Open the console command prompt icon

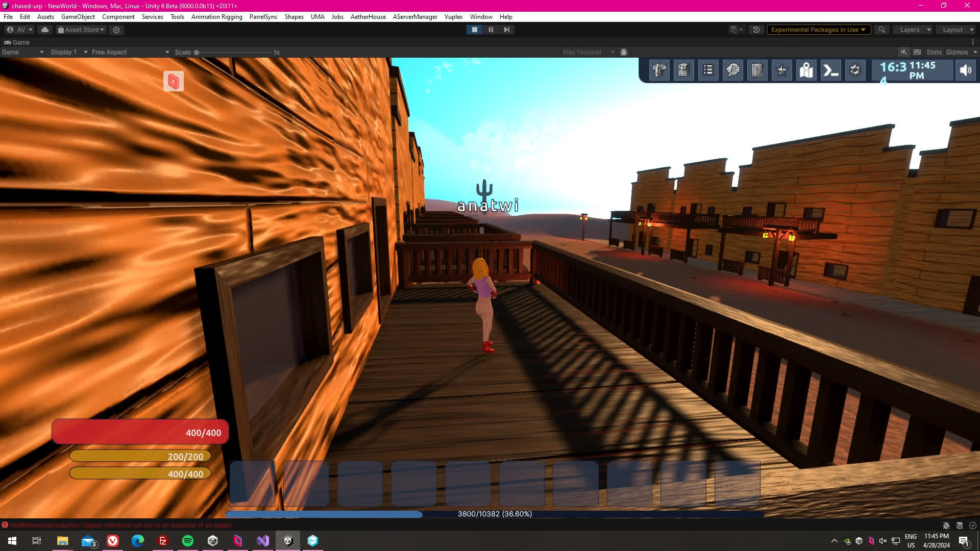(x=830, y=70)
